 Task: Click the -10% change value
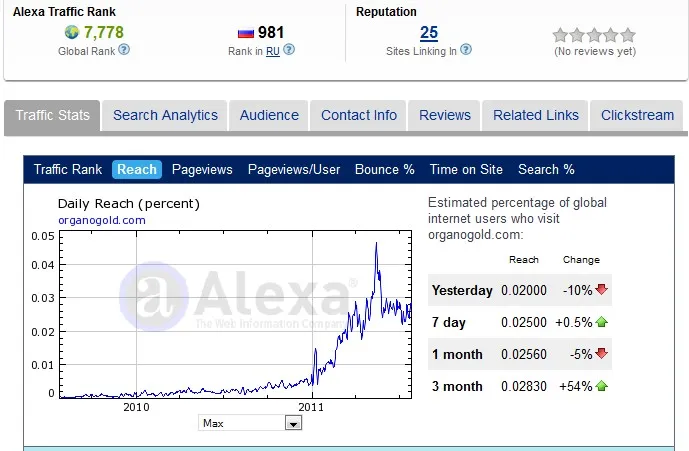[578, 290]
